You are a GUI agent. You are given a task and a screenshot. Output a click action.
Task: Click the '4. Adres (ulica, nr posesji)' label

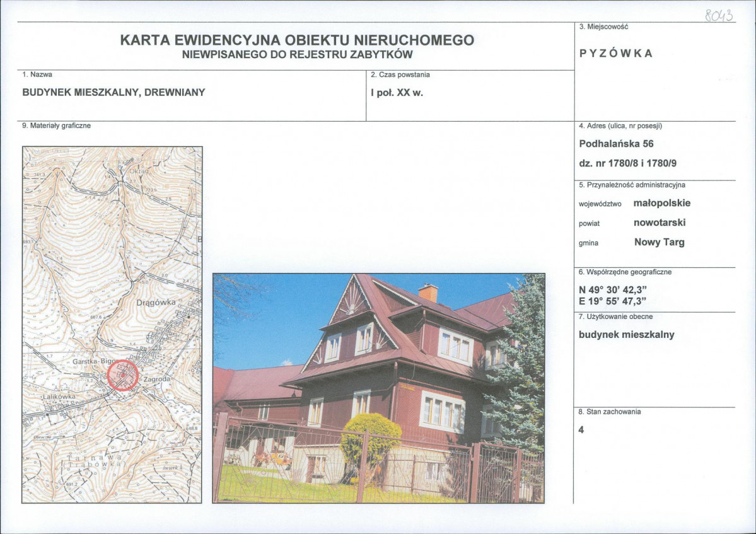coord(620,126)
